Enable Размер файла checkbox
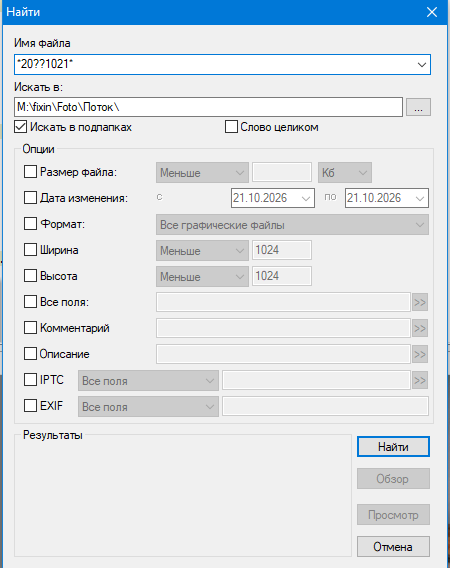 click(30, 172)
